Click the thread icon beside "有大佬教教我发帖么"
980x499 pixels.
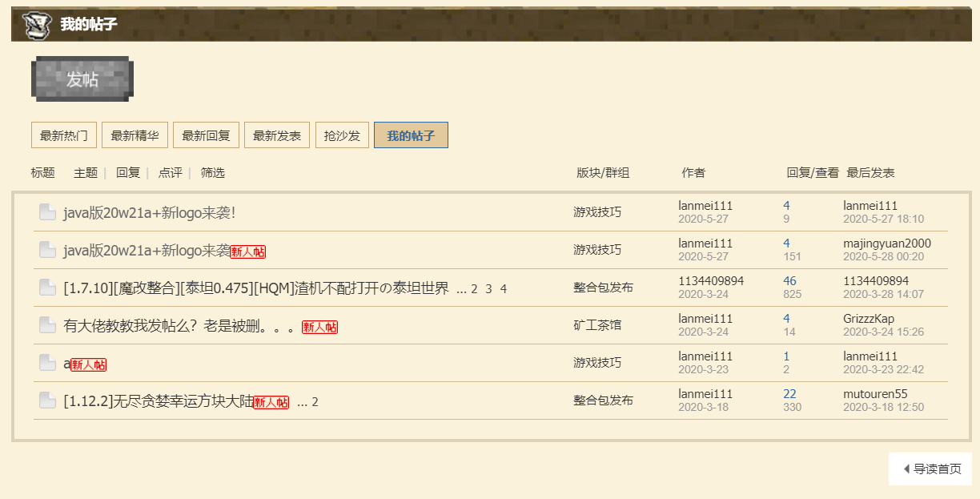pyautogui.click(x=47, y=324)
